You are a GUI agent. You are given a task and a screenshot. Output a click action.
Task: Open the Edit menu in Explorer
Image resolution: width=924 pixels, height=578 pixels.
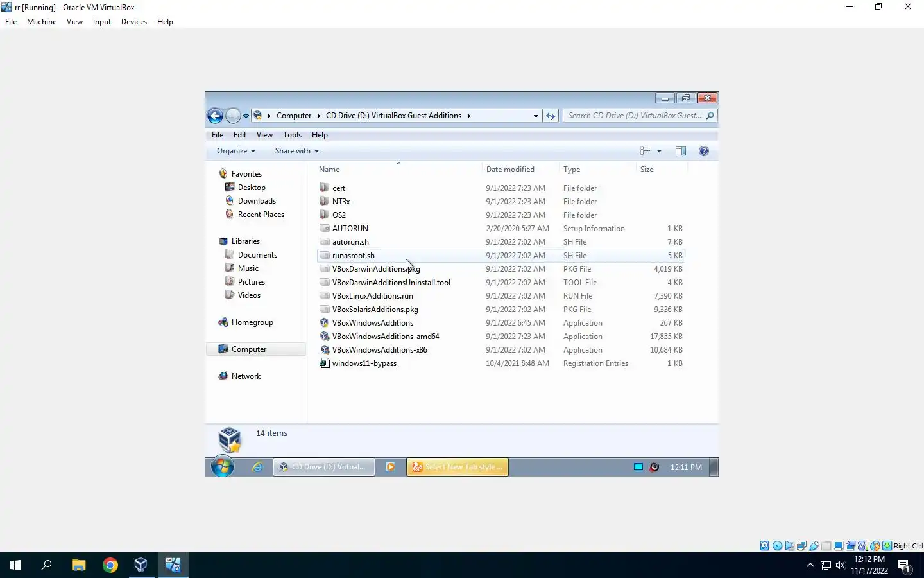pos(240,135)
